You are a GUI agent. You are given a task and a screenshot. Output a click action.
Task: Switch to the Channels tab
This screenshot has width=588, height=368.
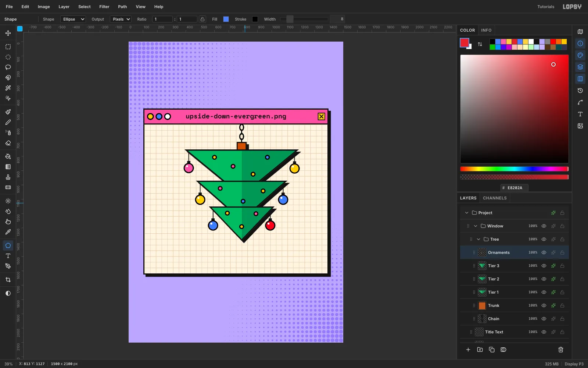coord(495,198)
